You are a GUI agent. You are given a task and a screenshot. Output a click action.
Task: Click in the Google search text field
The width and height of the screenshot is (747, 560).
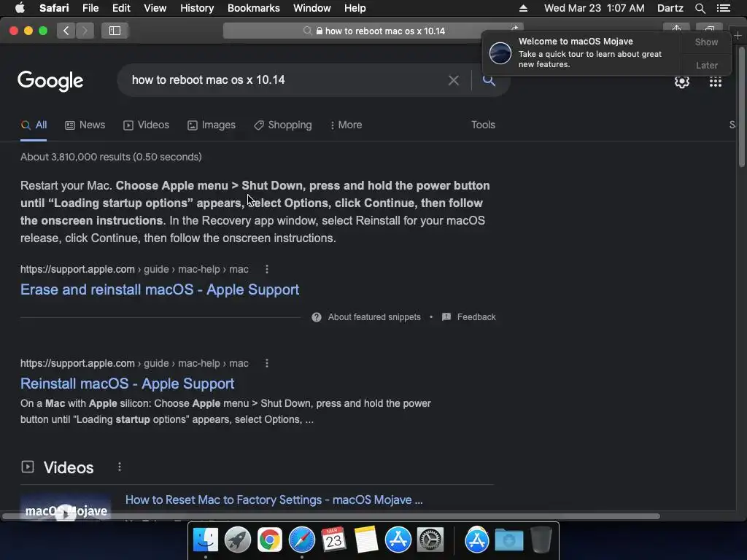tap(286, 80)
